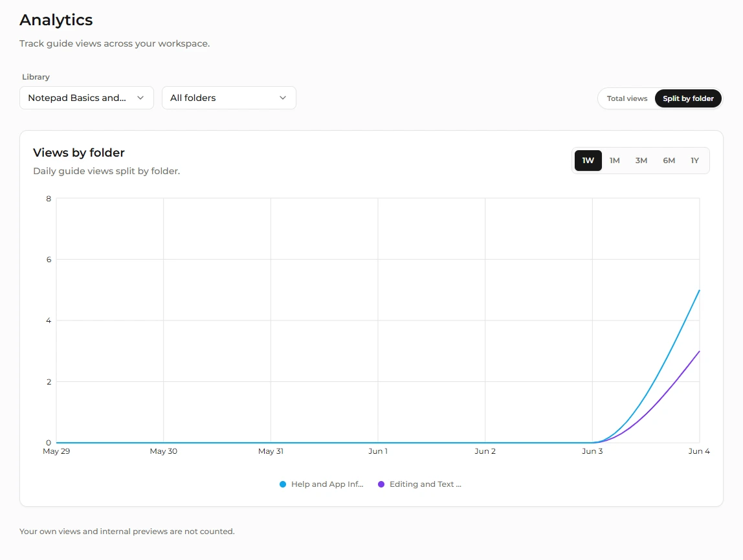The height and width of the screenshot is (560, 743).
Task: Select Split by folder view
Action: 688,98
